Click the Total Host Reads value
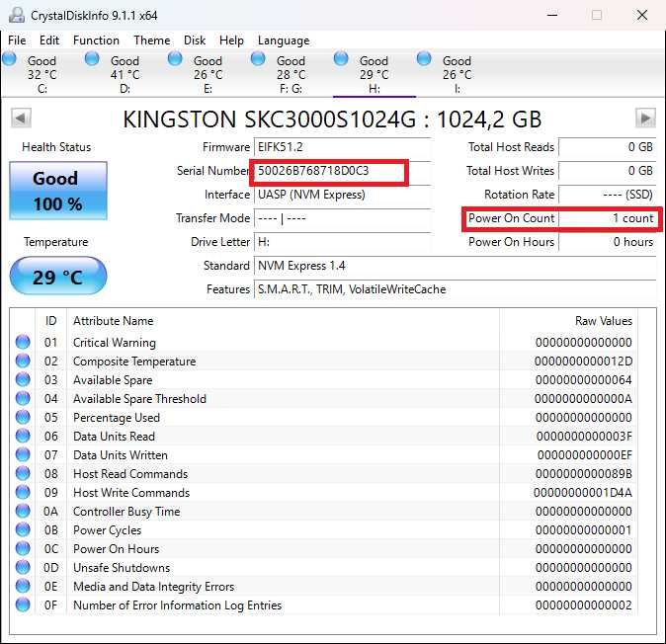Image resolution: width=666 pixels, height=644 pixels. click(608, 147)
